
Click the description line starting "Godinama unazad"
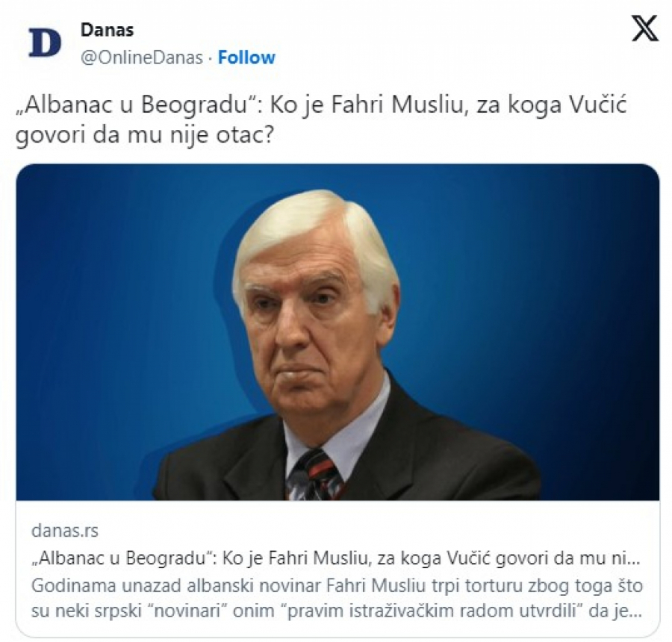click(337, 585)
